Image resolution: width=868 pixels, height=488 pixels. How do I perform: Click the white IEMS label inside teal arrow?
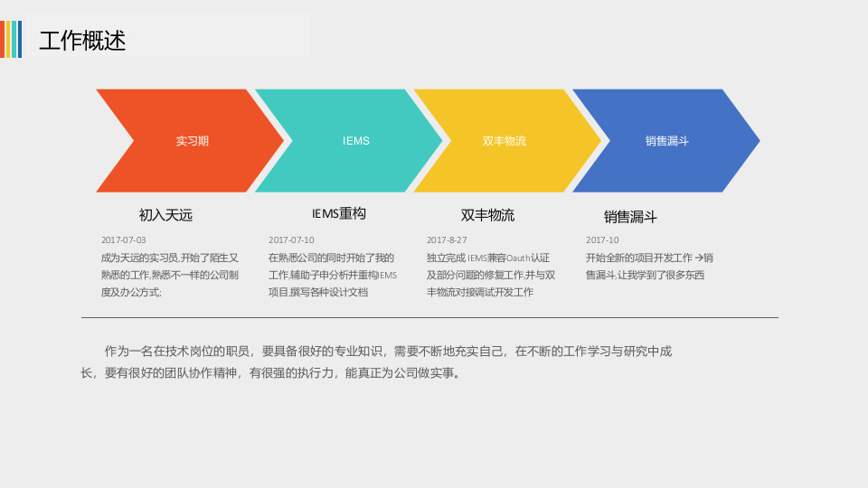pos(356,141)
